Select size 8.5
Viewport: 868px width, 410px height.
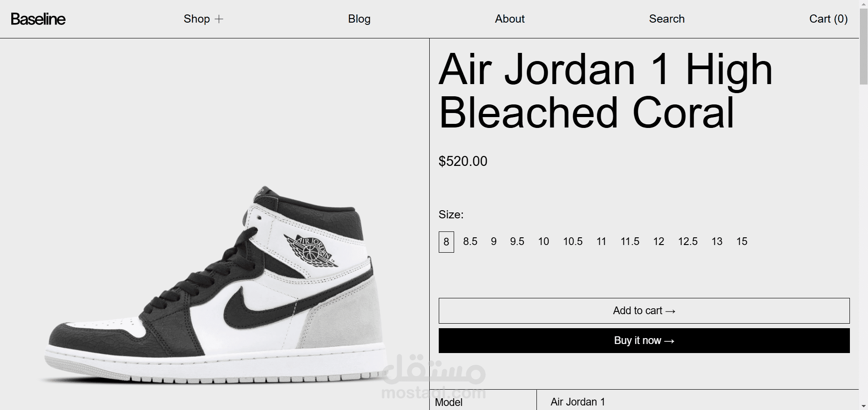[470, 241]
